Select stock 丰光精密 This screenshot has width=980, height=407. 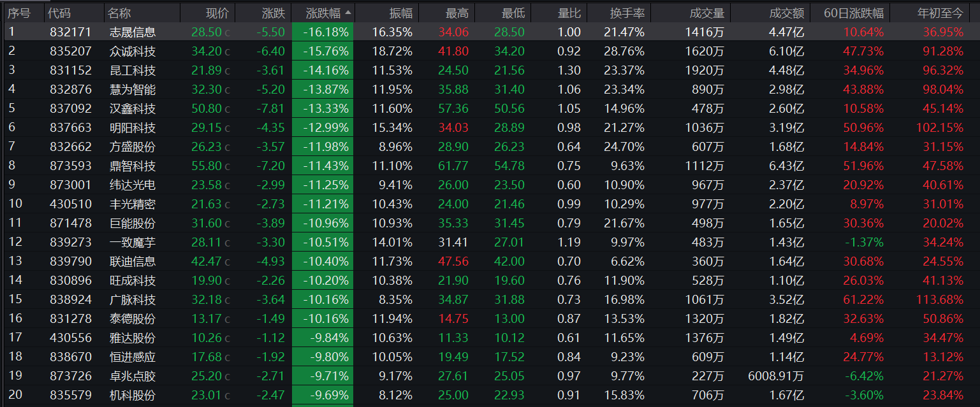[x=133, y=204]
